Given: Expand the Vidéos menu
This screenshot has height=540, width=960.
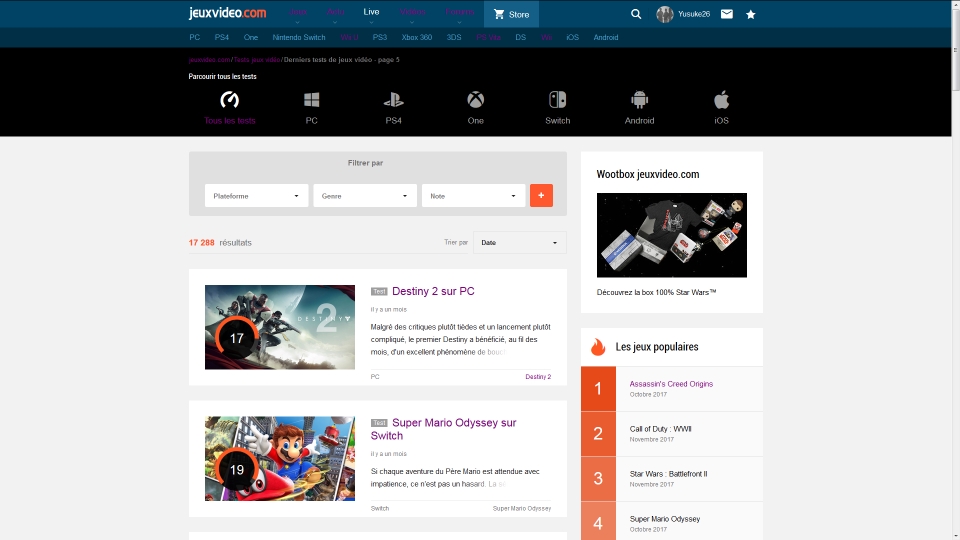Looking at the screenshot, I should click(413, 12).
